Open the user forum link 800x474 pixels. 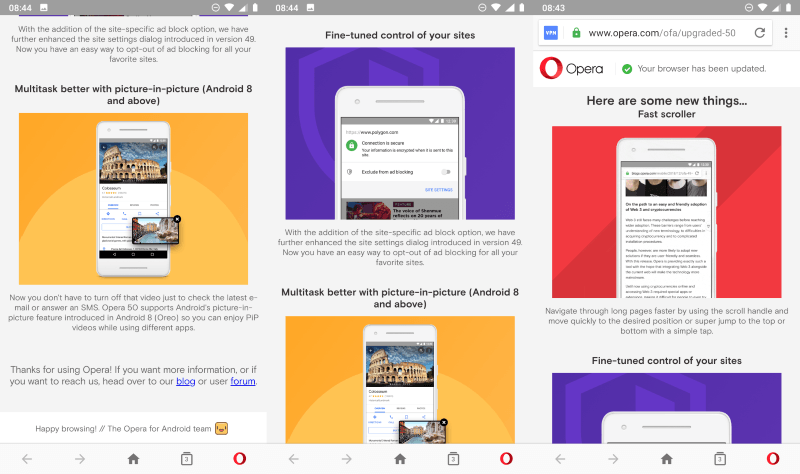coord(243,381)
